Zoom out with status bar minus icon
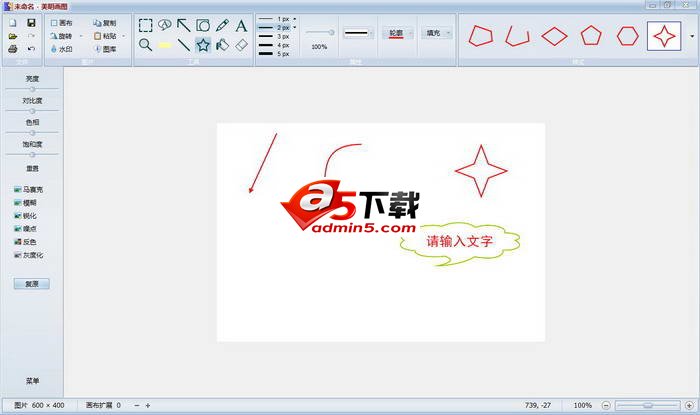 click(x=606, y=406)
